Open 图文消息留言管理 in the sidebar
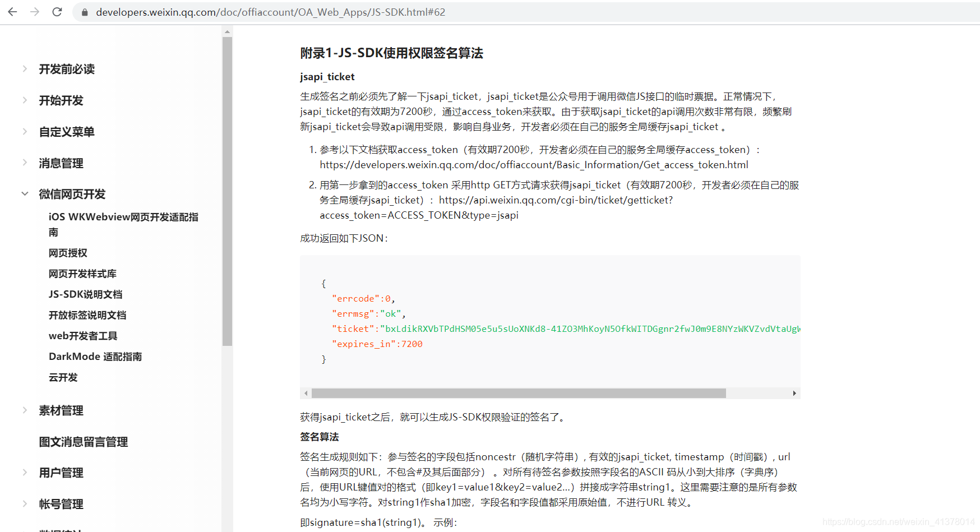This screenshot has width=980, height=532. [x=84, y=442]
